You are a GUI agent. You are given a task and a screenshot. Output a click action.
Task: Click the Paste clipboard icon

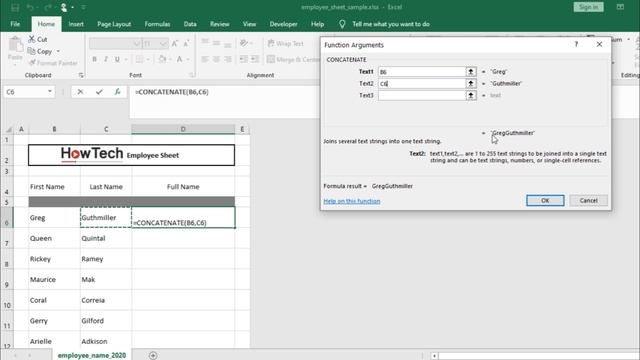click(x=16, y=45)
